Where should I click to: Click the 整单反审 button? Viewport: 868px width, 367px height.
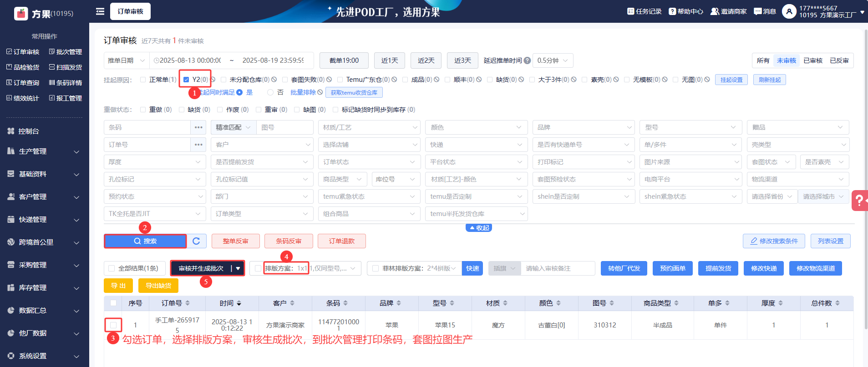point(236,241)
